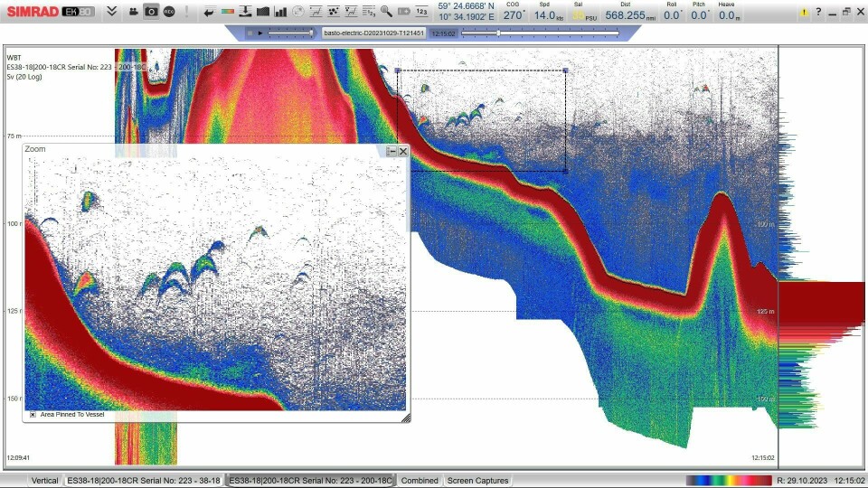This screenshot has width=868, height=488.
Task: Click the Heave 0.0 m readout
Action: click(729, 12)
